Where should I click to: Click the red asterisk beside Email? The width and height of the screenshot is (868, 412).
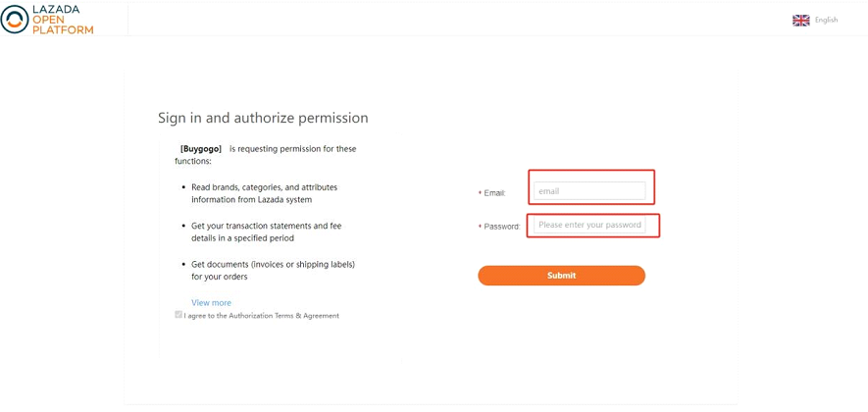(480, 192)
